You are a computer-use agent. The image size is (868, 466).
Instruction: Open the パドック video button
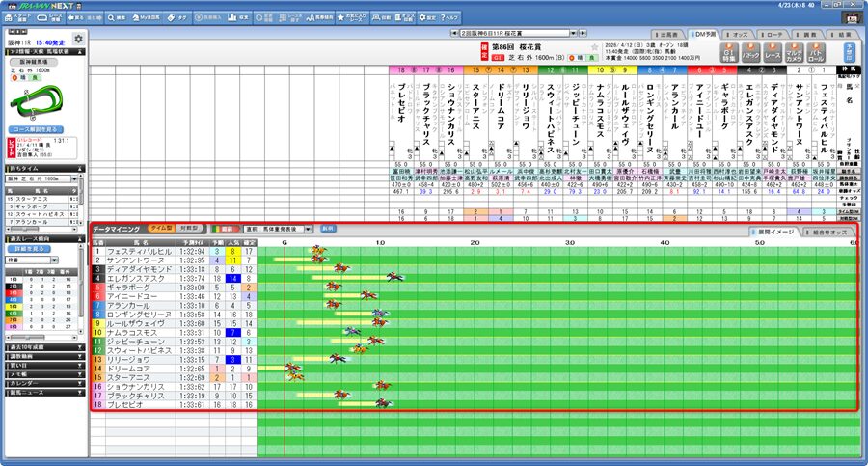[x=750, y=53]
